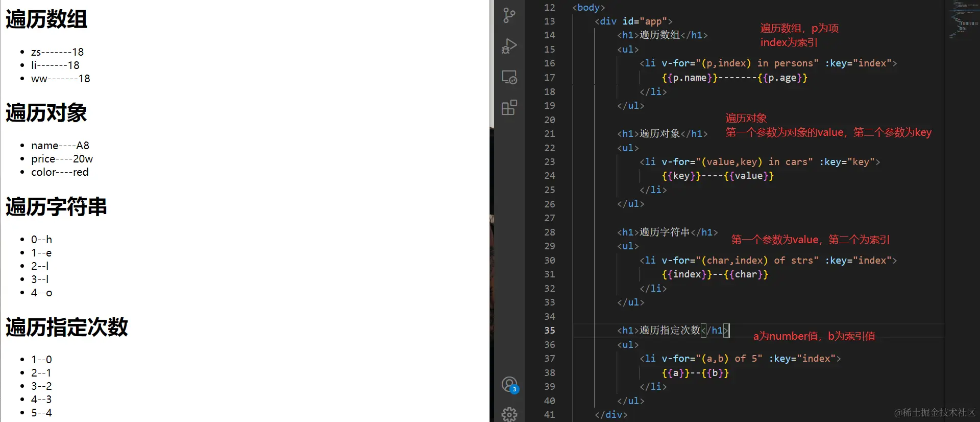The height and width of the screenshot is (422, 980).
Task: Click the v-for "(a,b) of 5" line
Action: 740,359
